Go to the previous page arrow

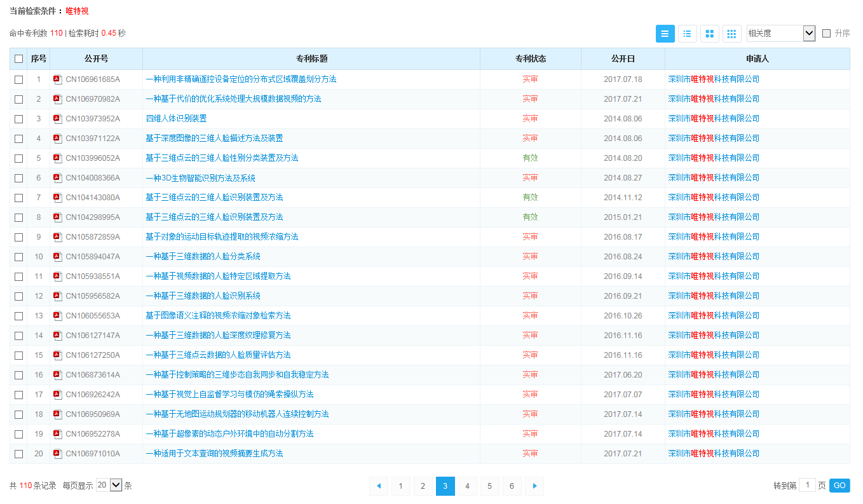coord(379,486)
